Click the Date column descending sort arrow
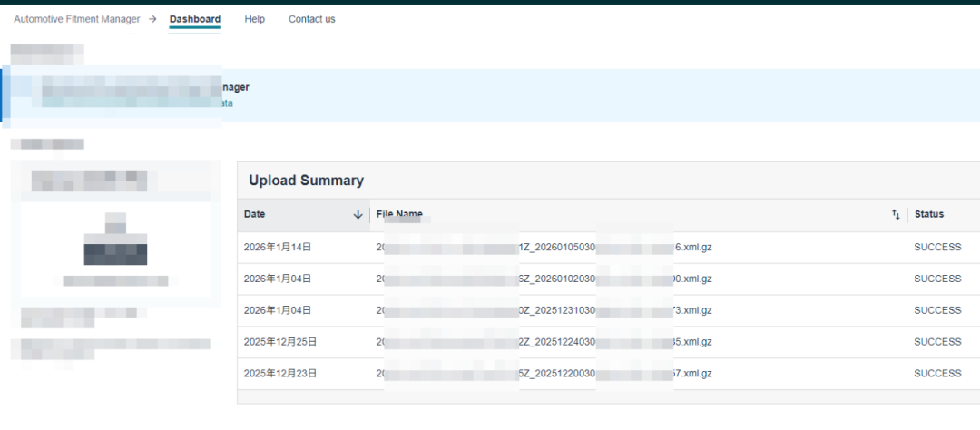The image size is (980, 430). (x=358, y=215)
